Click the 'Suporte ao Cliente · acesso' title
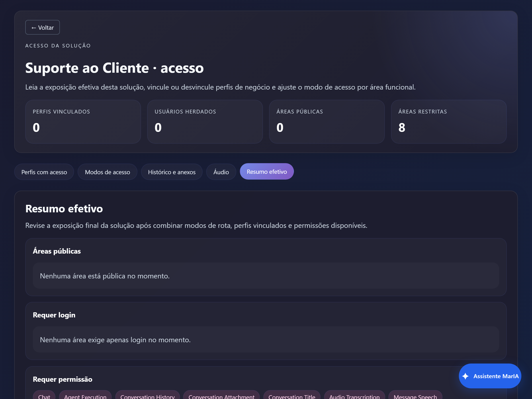Image resolution: width=532 pixels, height=399 pixels. click(x=114, y=68)
